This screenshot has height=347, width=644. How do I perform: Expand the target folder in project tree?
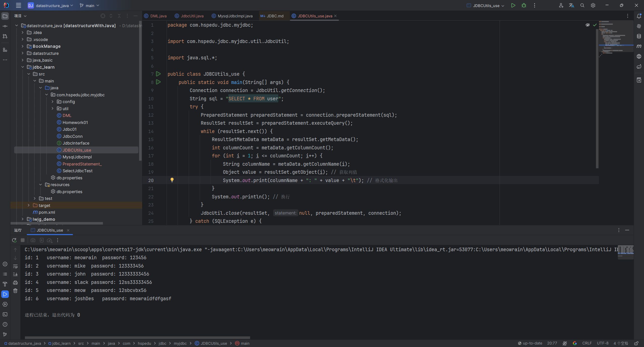click(x=29, y=205)
